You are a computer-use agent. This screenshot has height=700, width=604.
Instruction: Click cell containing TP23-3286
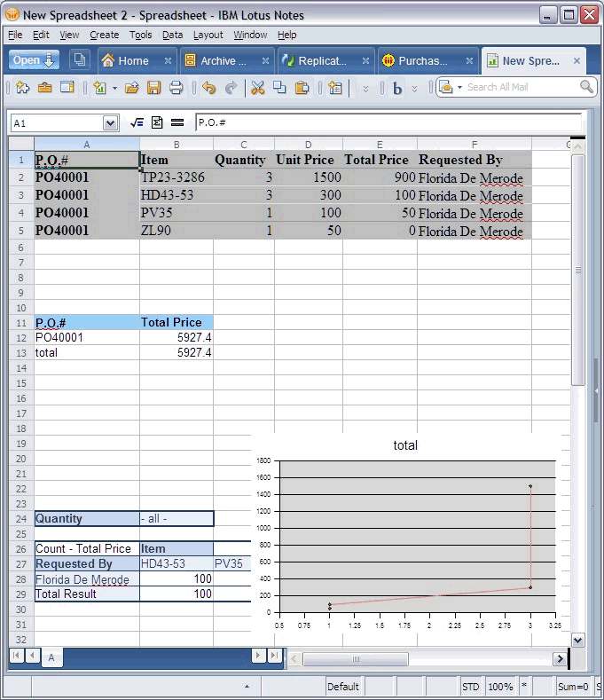[x=176, y=177]
